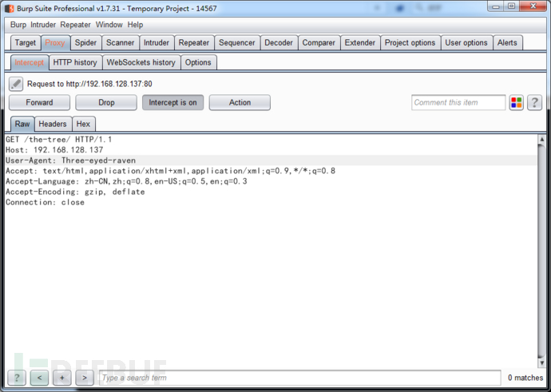Viewport: 551px width, 392px height.
Task: Open the Repeater tool tab
Action: (194, 43)
